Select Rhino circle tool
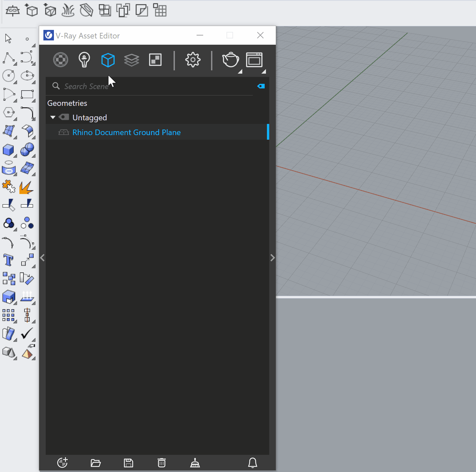This screenshot has width=476, height=472. pos(9,76)
